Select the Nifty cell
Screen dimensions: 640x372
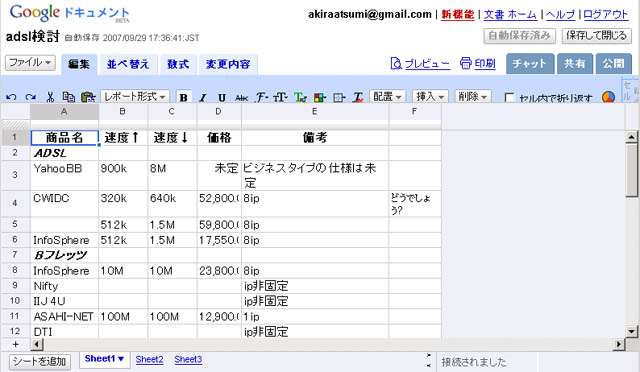(x=64, y=286)
